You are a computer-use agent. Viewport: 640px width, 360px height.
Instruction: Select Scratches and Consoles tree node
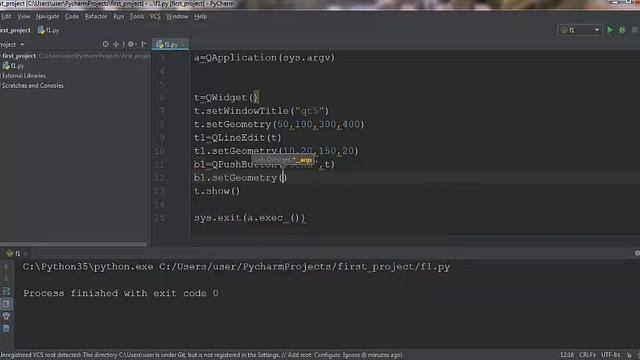(33, 86)
